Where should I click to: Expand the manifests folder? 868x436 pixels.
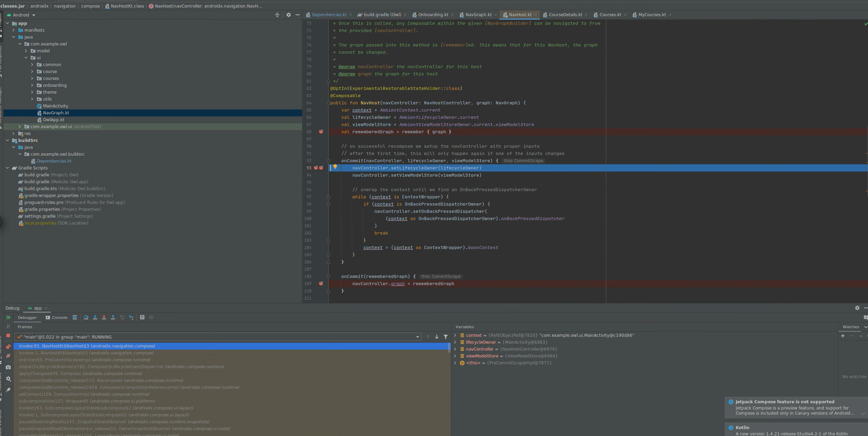(14, 30)
